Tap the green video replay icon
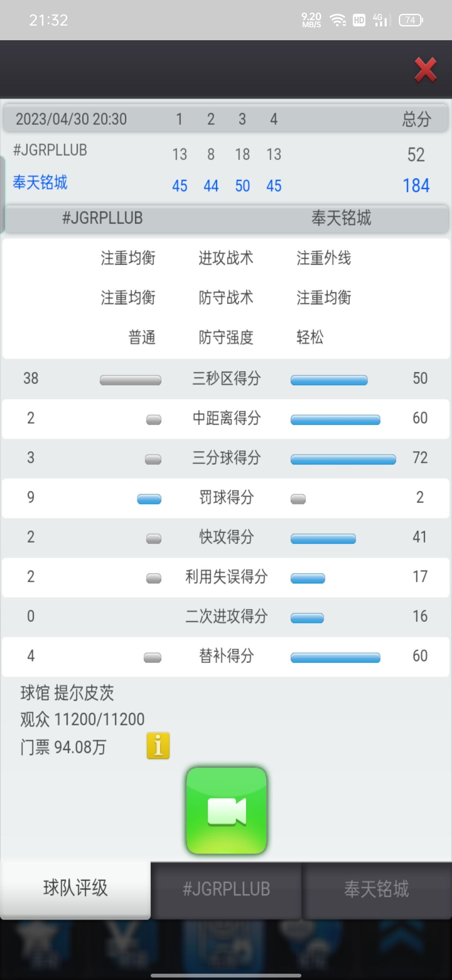This screenshot has height=980, width=452. tap(226, 810)
